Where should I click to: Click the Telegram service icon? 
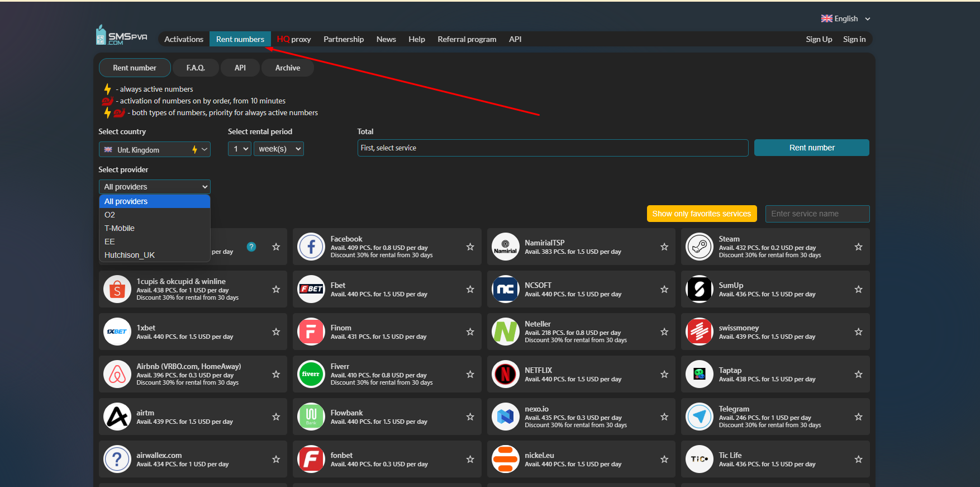point(700,417)
